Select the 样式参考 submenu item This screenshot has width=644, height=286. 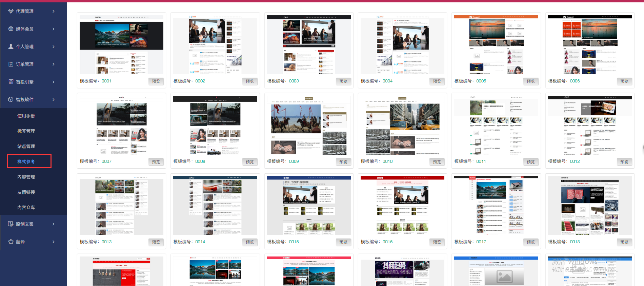pos(26,161)
